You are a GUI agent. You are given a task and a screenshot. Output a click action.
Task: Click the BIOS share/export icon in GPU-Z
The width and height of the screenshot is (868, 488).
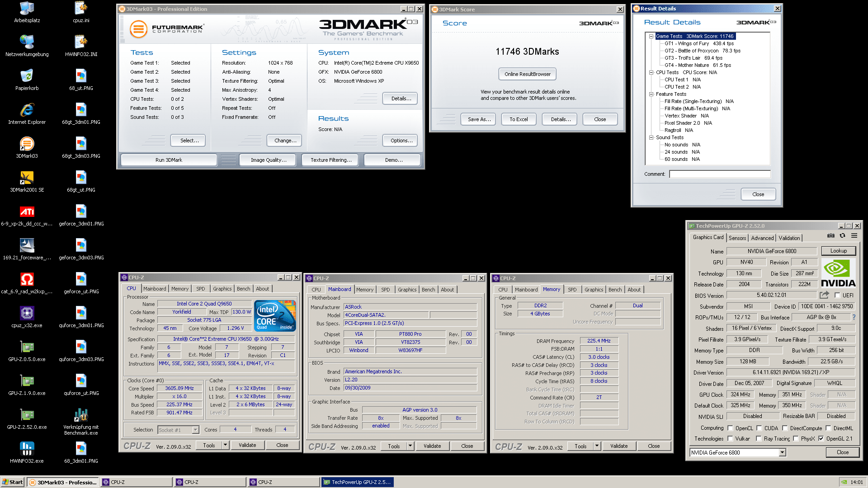tap(825, 295)
